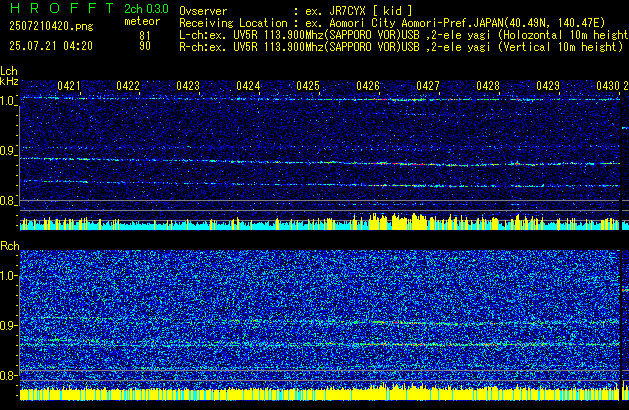Select the 0424 time marker
The width and height of the screenshot is (629, 410).
click(x=248, y=86)
